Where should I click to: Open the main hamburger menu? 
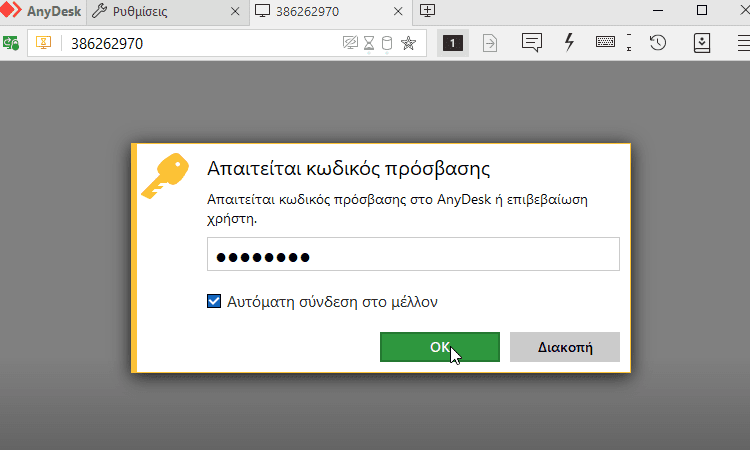pos(744,43)
